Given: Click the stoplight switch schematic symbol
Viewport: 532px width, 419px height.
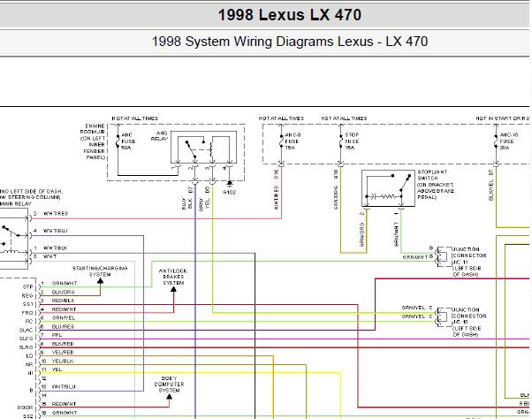Looking at the screenshot, I should [x=388, y=188].
